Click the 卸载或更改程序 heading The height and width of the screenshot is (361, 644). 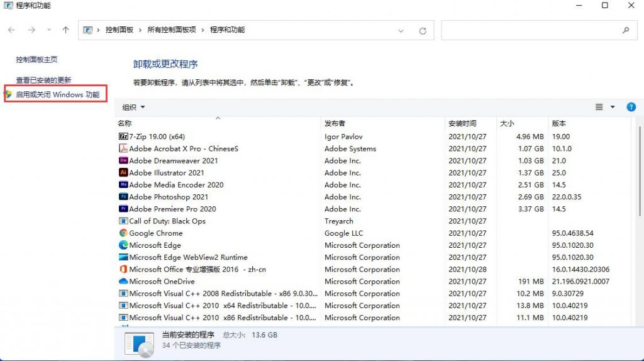165,64
